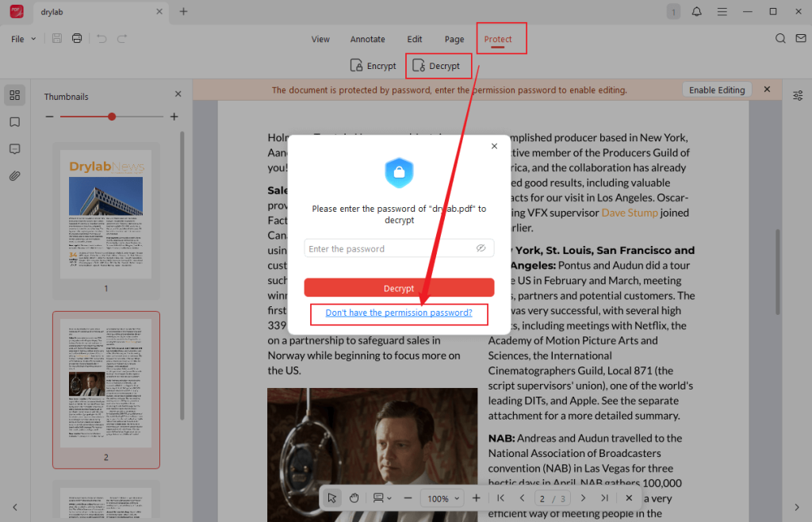This screenshot has width=812, height=522.
Task: Undo the last action
Action: 102,37
